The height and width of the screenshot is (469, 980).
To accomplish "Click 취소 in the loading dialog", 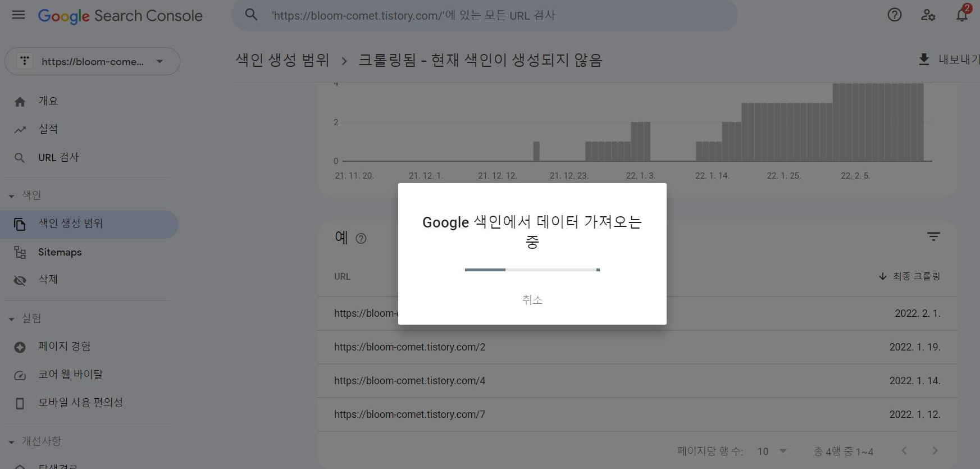I will [x=532, y=300].
